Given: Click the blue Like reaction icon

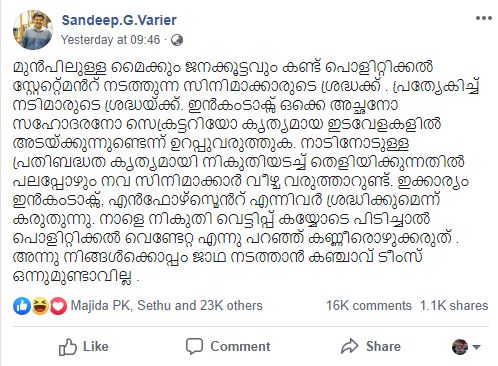Looking at the screenshot, I should [22, 306].
